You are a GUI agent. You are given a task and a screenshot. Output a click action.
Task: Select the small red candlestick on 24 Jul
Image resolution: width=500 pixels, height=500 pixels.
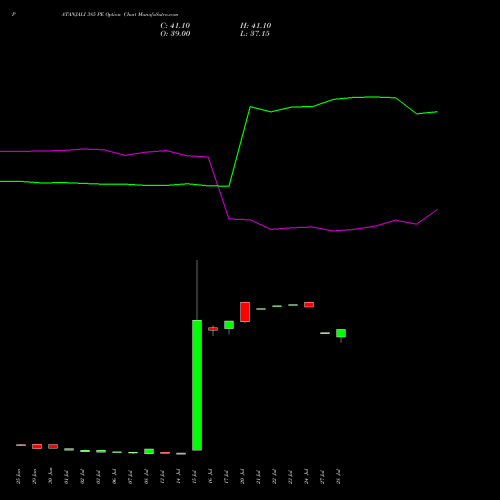pos(309,305)
